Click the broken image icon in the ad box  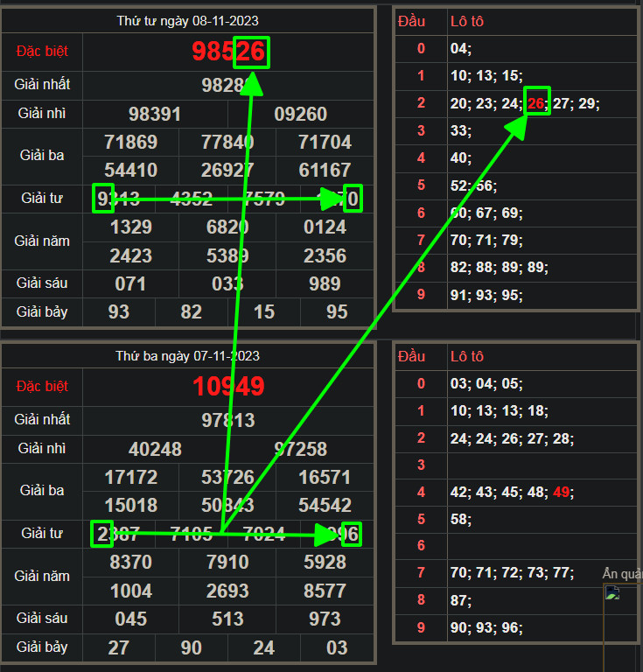612,594
